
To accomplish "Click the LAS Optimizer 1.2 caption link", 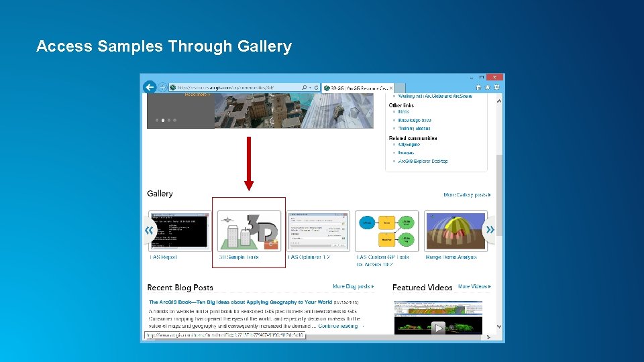I will point(309,257).
